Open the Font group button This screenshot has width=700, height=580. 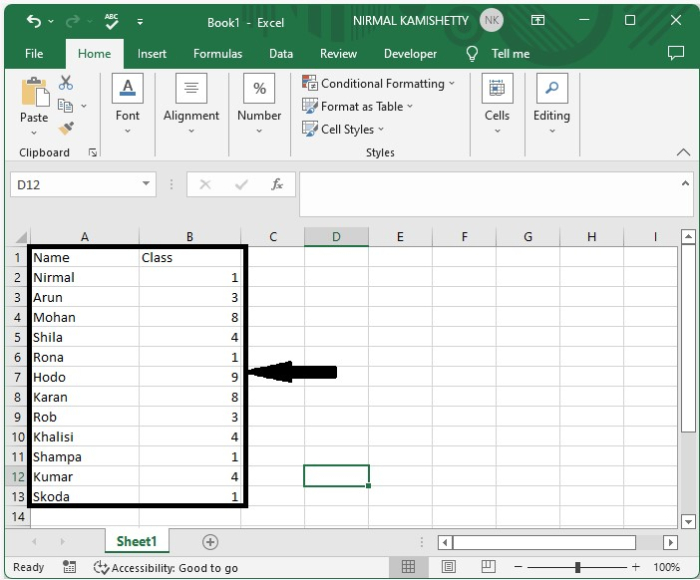(128, 105)
